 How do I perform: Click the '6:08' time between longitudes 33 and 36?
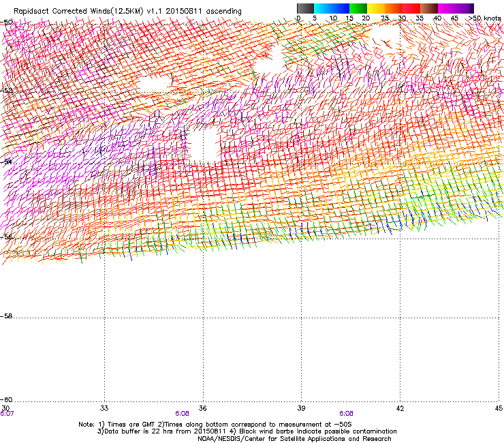182,414
